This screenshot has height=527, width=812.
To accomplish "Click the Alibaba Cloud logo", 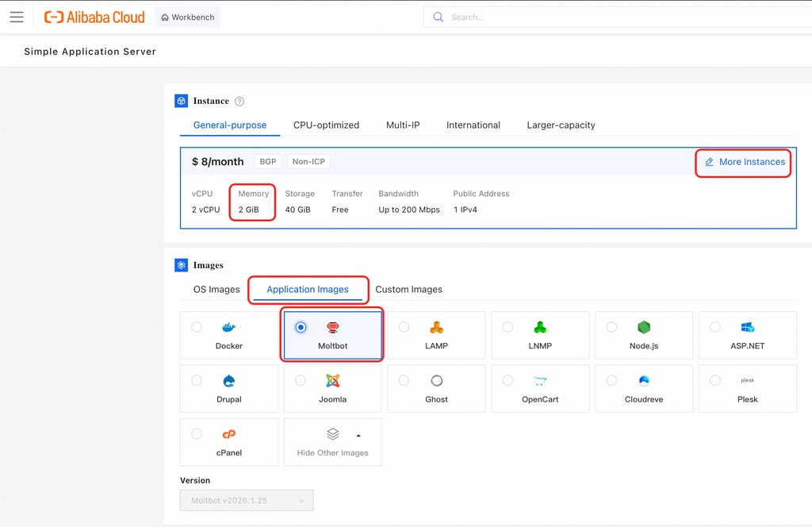I will pos(94,17).
